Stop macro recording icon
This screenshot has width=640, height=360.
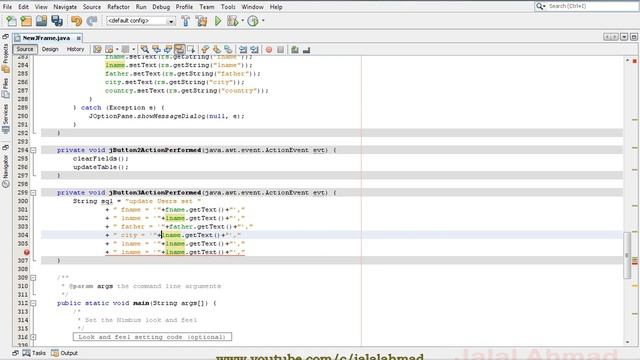click(280, 49)
